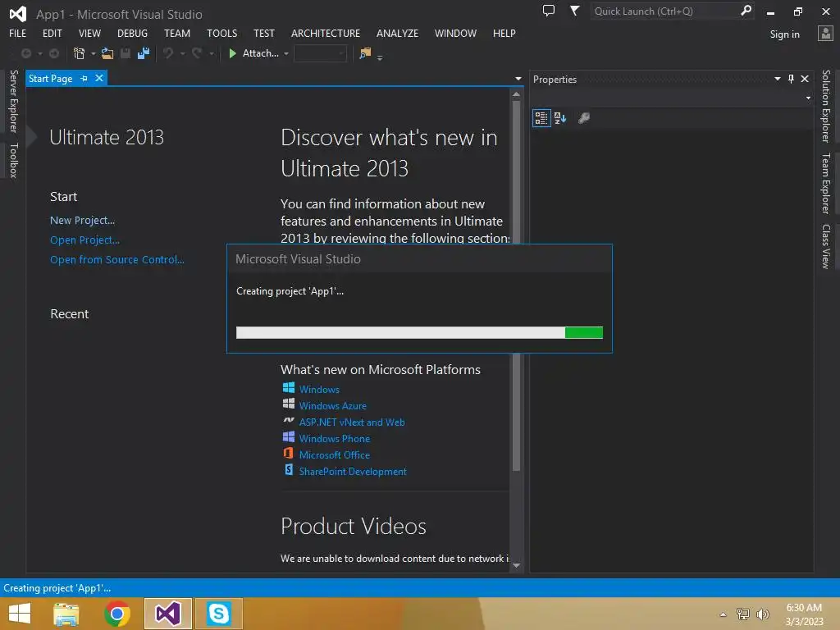Click the Save toolbar icon
The width and height of the screenshot is (840, 630).
click(126, 53)
